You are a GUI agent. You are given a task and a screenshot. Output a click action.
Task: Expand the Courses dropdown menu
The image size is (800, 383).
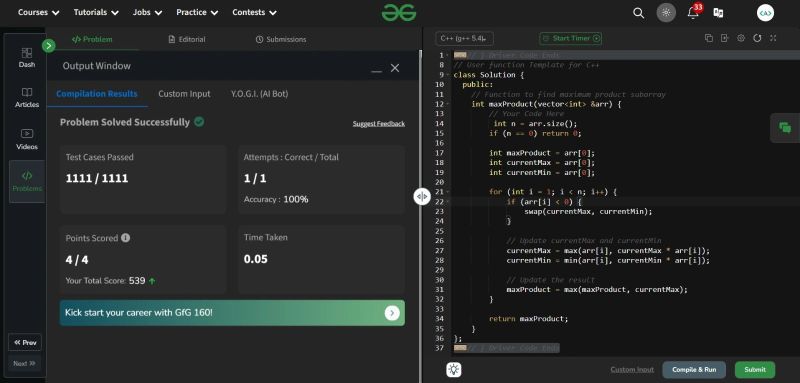click(38, 12)
